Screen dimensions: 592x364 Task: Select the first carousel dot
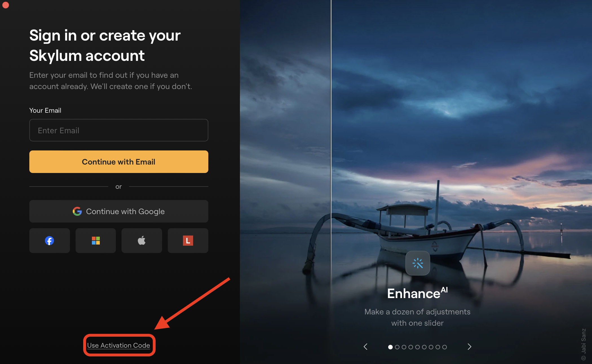tap(390, 347)
